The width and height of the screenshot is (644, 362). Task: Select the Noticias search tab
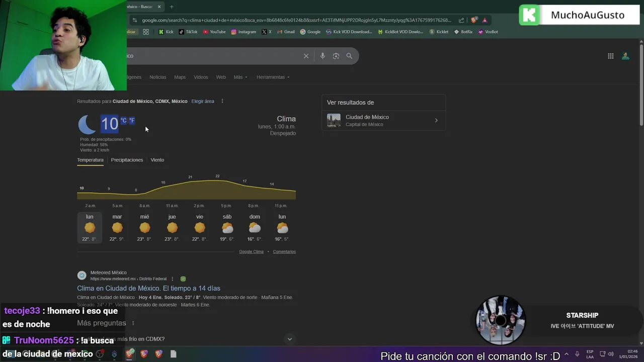[157, 77]
